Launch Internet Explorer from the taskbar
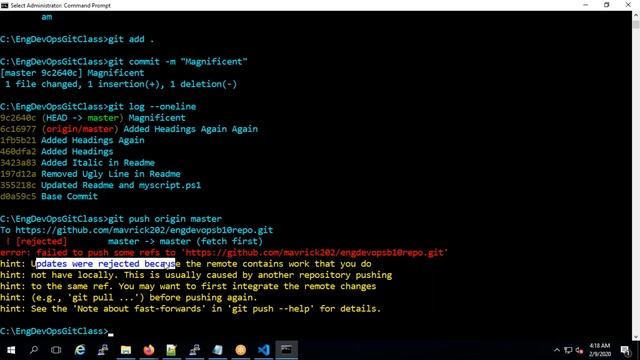Viewport: 640px width, 360px height. pyautogui.click(x=80, y=350)
